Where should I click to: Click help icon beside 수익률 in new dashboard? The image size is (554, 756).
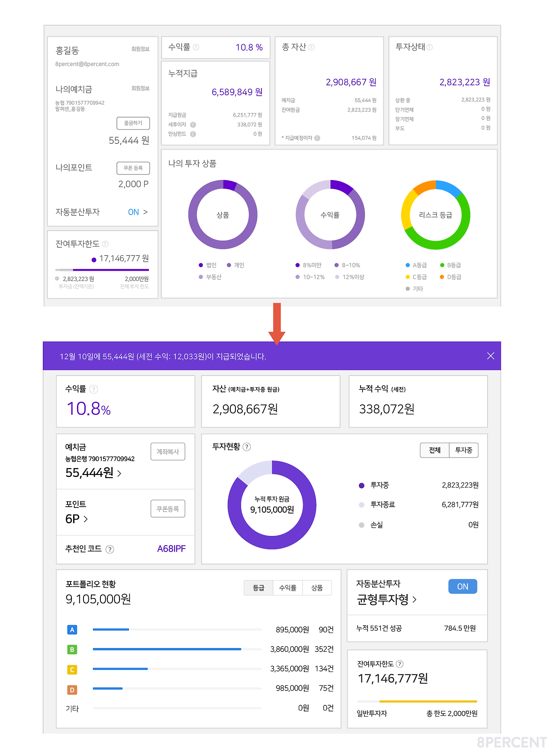pyautogui.click(x=93, y=389)
